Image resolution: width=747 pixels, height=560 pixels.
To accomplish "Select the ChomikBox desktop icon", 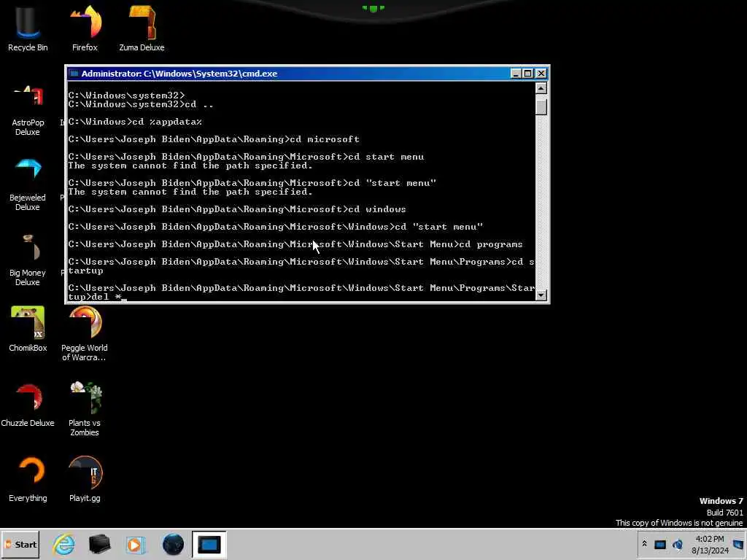I will coord(28,330).
